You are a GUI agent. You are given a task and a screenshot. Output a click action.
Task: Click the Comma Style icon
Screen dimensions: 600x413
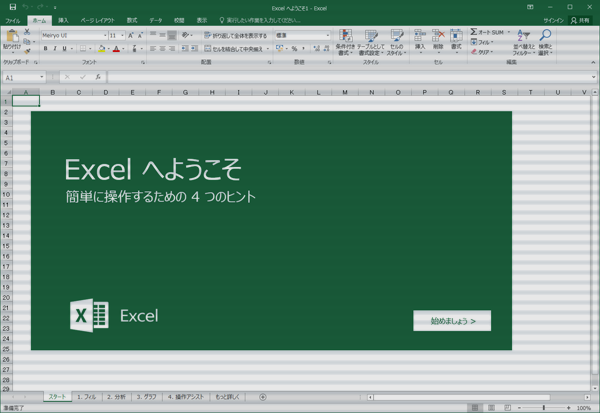pyautogui.click(x=303, y=49)
